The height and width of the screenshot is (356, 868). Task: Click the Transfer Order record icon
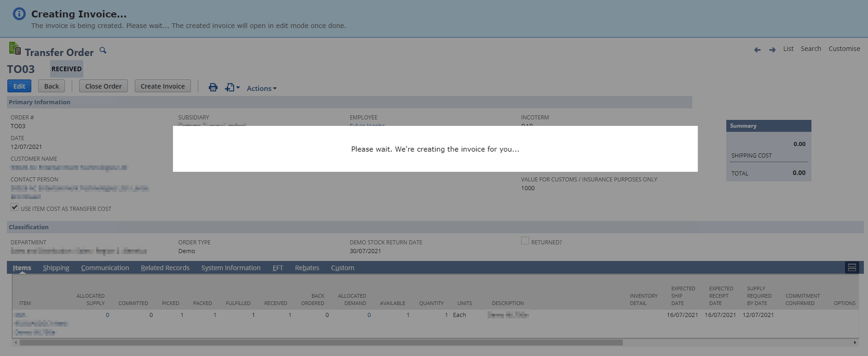pos(15,49)
